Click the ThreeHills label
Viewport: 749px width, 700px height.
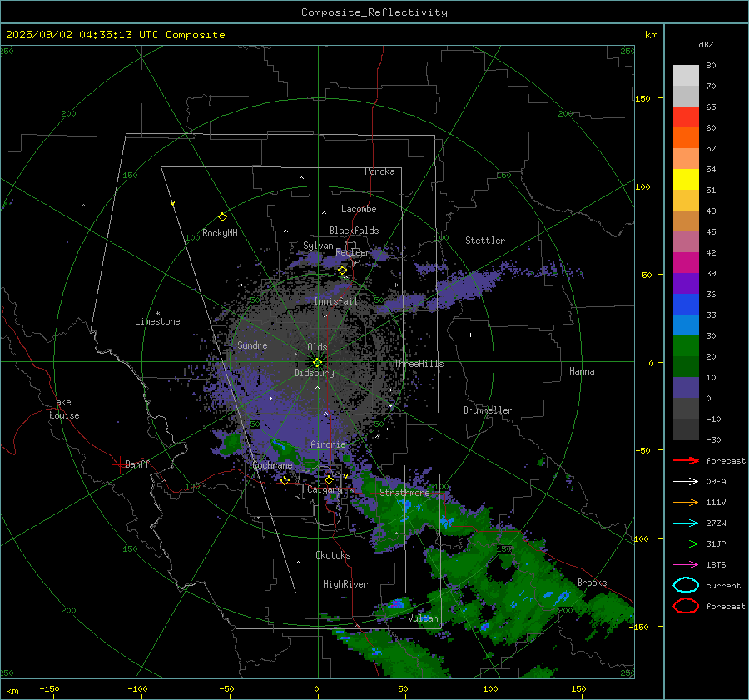pos(419,364)
